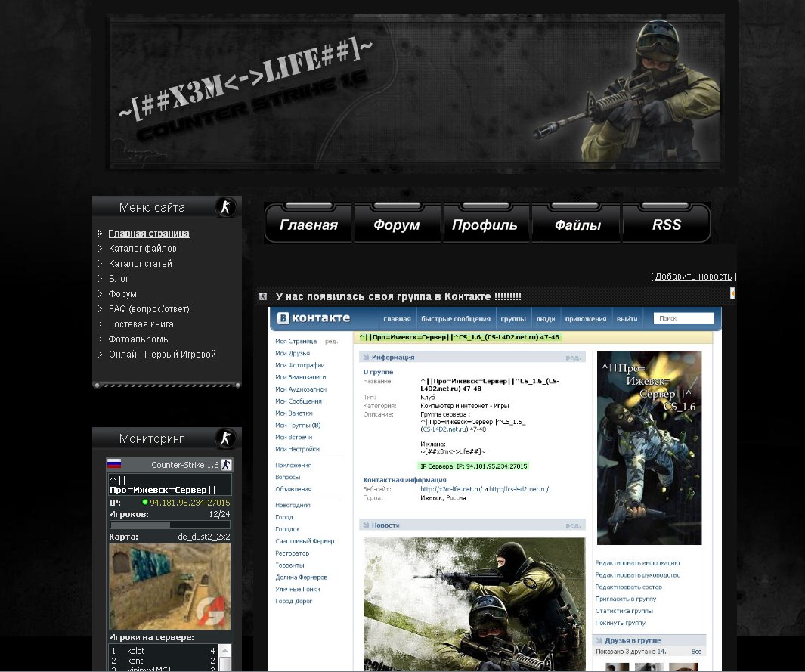Click Мои Настройки in Контакте sidebar
Image resolution: width=805 pixels, height=672 pixels.
297,449
